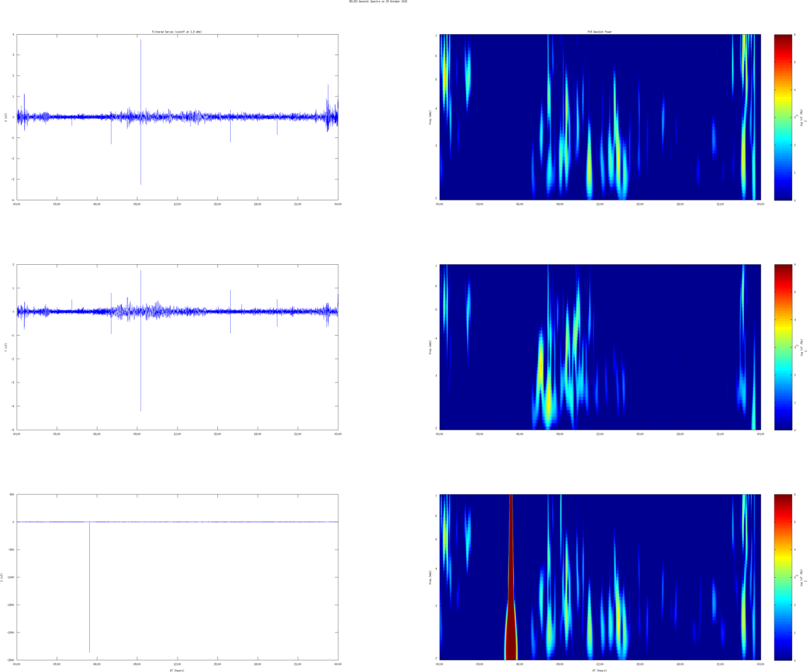Select the Z component filtered series plot
The width and height of the screenshot is (807, 672).
[178, 576]
